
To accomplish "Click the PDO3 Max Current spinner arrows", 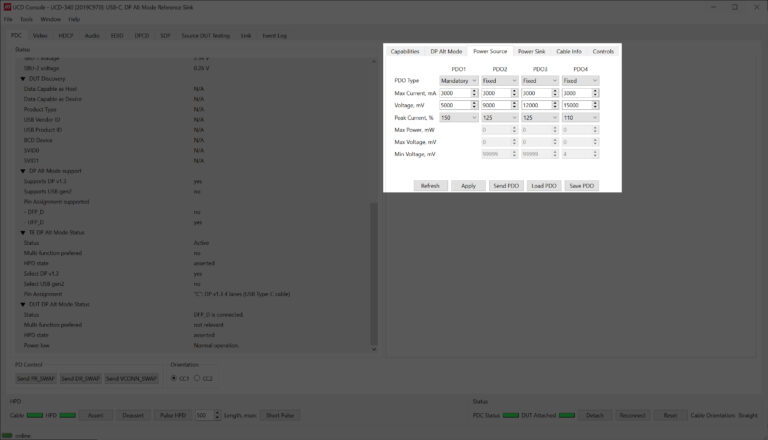I will click(x=555, y=93).
